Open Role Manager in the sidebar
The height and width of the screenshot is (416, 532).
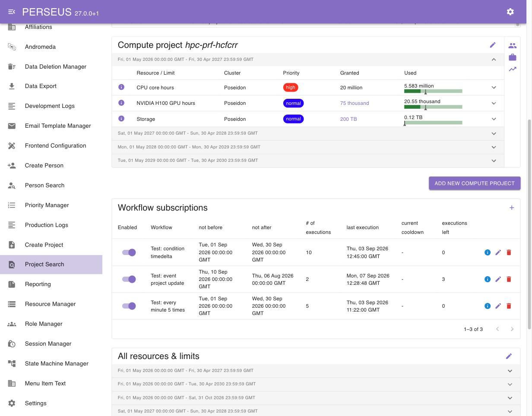tap(51, 324)
